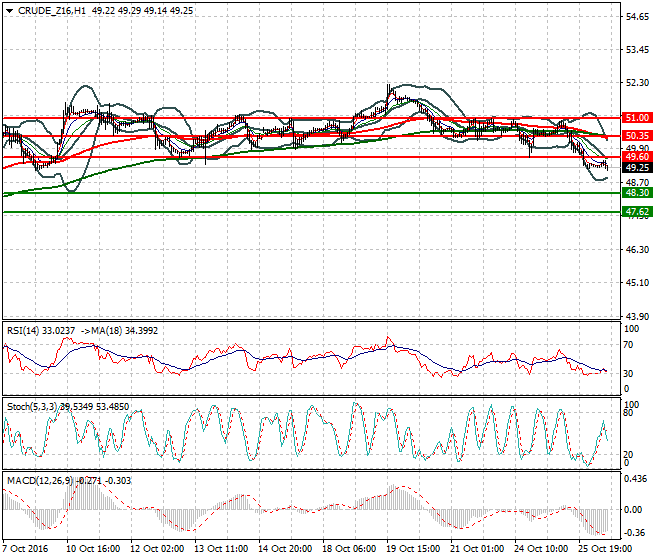Select the RSI(14) 33.0237 indicator label
660x560 pixels.
tap(41, 331)
